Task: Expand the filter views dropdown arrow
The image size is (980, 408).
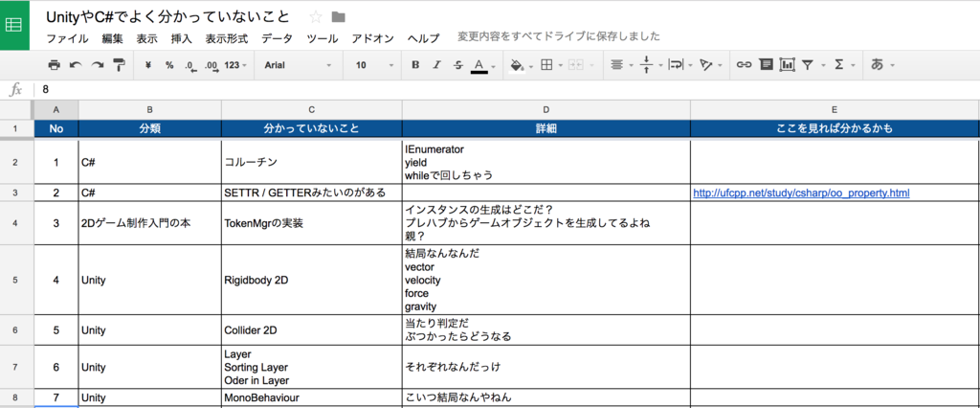Action: click(823, 66)
